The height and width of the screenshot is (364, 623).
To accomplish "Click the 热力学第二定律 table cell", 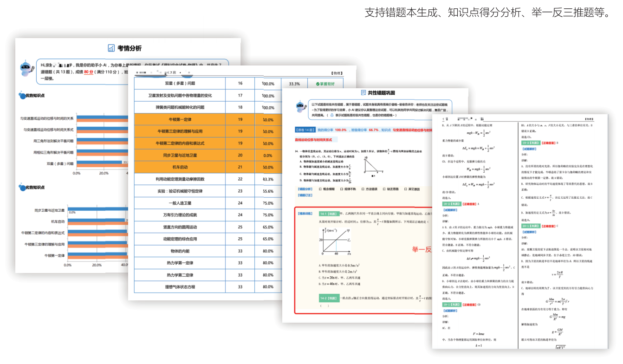I will click(180, 275).
